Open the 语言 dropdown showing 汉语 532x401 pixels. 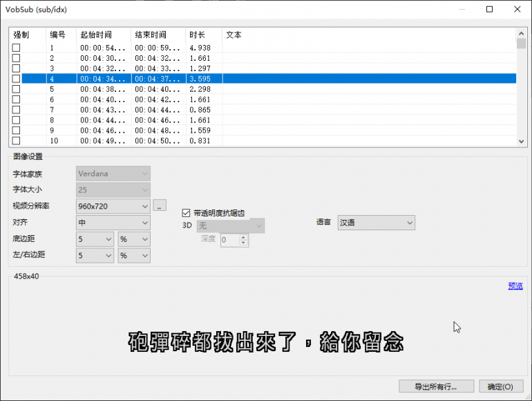pyautogui.click(x=377, y=223)
